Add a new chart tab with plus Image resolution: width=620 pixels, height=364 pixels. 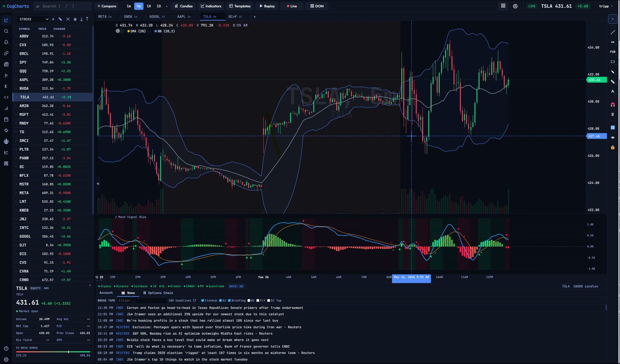pyautogui.click(x=255, y=17)
